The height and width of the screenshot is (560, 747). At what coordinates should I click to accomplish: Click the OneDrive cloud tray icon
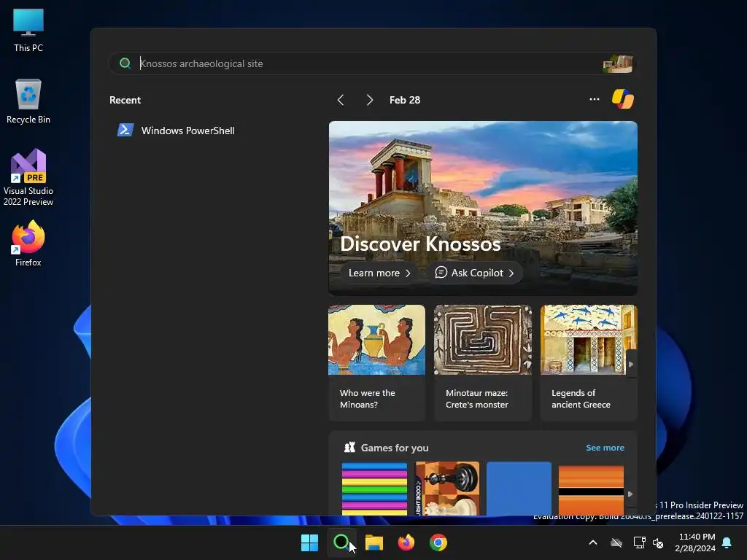point(616,542)
